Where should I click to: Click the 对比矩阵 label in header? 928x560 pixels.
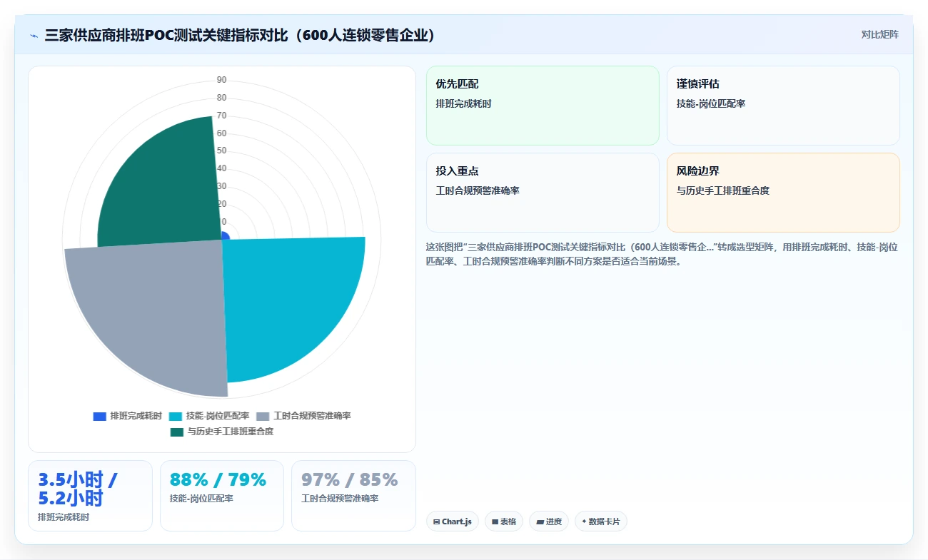point(879,34)
